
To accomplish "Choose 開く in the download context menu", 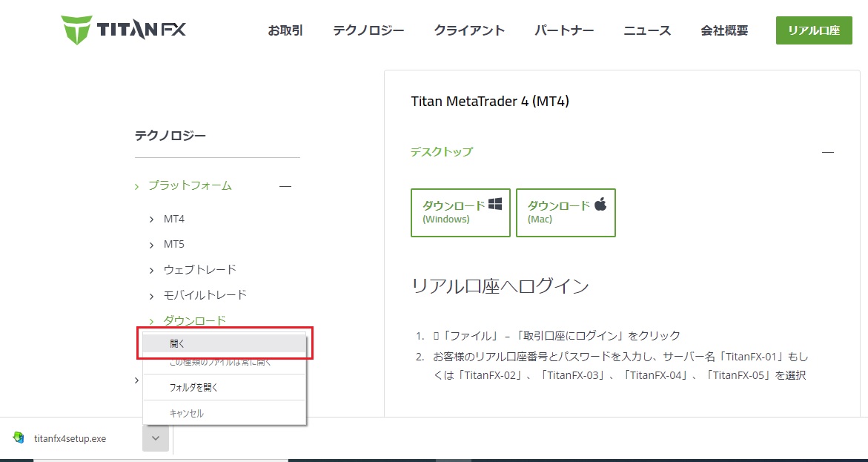I will coord(224,343).
